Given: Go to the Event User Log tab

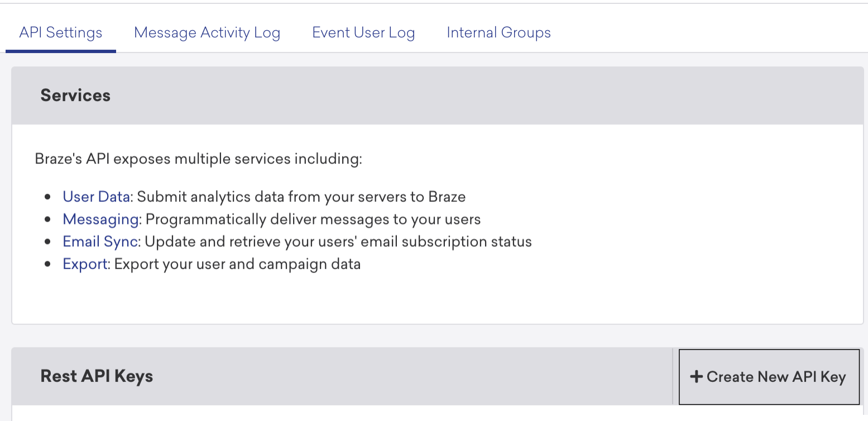Looking at the screenshot, I should point(363,32).
